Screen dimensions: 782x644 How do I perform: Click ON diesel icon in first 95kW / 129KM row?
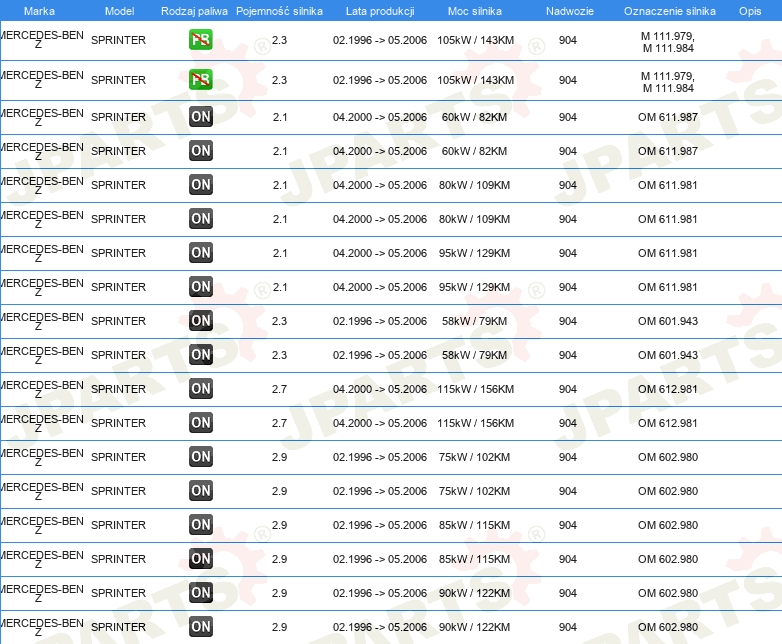(x=201, y=253)
